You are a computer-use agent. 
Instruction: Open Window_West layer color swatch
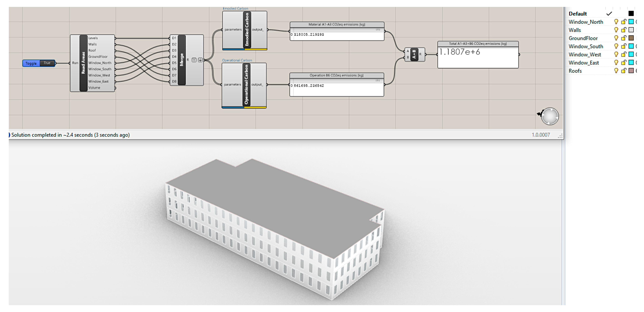pyautogui.click(x=631, y=54)
